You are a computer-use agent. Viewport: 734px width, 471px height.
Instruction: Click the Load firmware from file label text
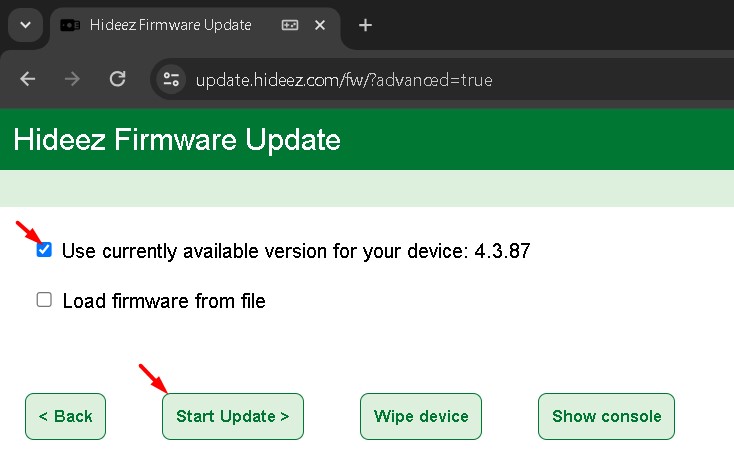(164, 301)
